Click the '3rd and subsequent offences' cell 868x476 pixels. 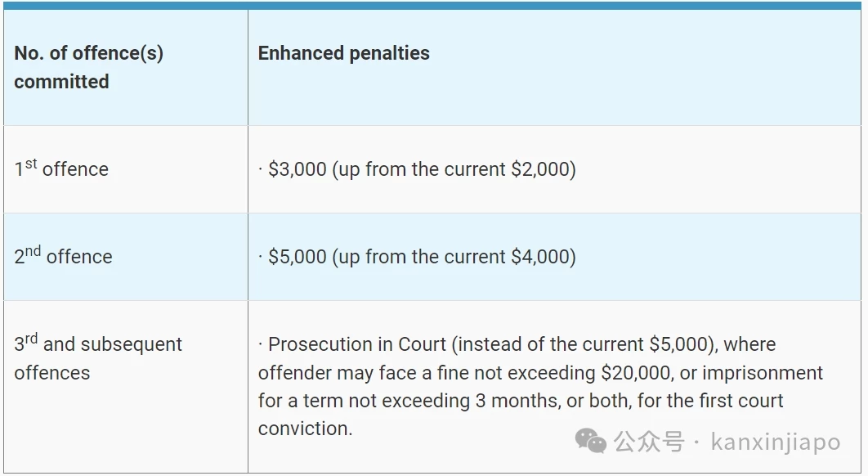pyautogui.click(x=98, y=357)
